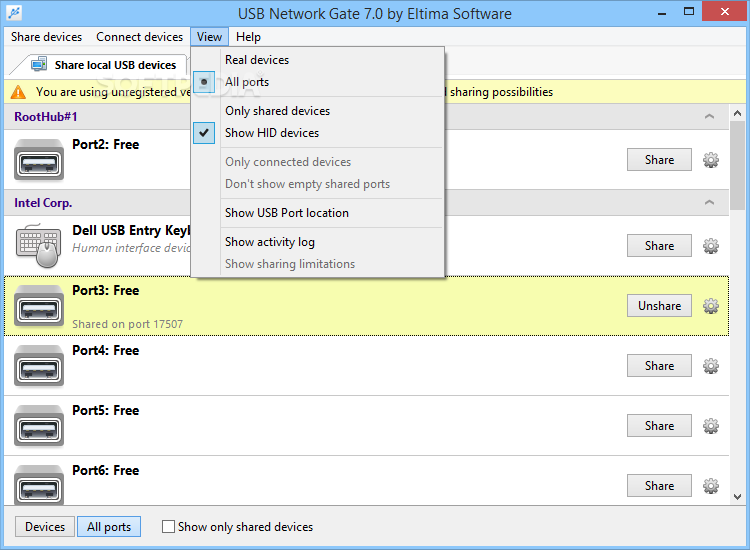The width and height of the screenshot is (750, 550).
Task: Click Share button for Port2
Action: [659, 160]
